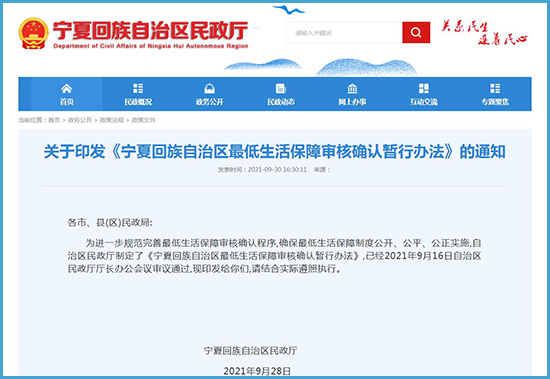Click 政策文件 in the breadcrumb path
The height and width of the screenshot is (379, 550).
[x=143, y=120]
